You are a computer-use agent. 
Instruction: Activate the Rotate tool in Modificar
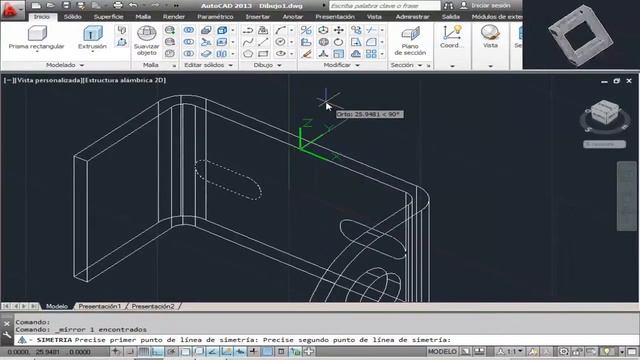pyautogui.click(x=339, y=42)
